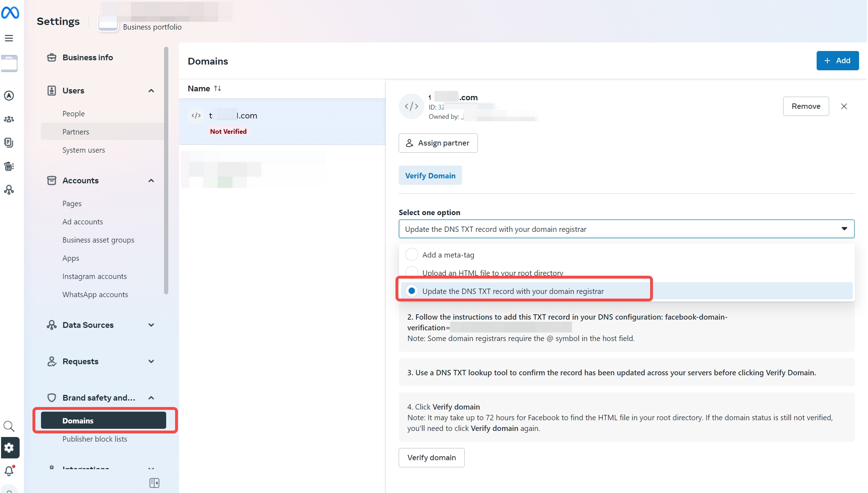Open Ad accounts settings
This screenshot has width=868, height=493.
pos(82,222)
